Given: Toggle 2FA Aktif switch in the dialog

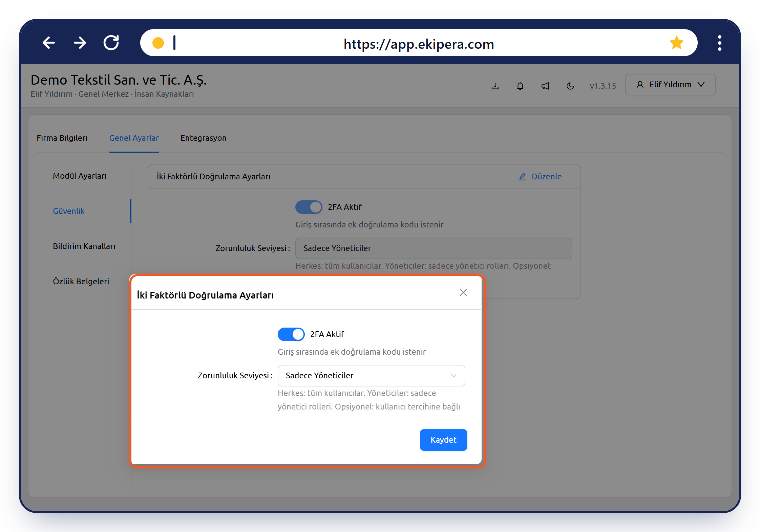Looking at the screenshot, I should (x=291, y=334).
